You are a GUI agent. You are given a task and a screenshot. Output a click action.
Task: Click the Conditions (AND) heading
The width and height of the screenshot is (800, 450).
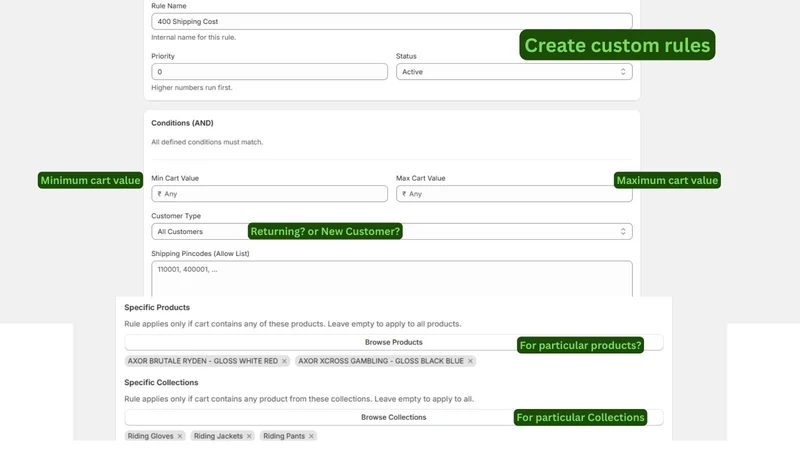coord(182,123)
